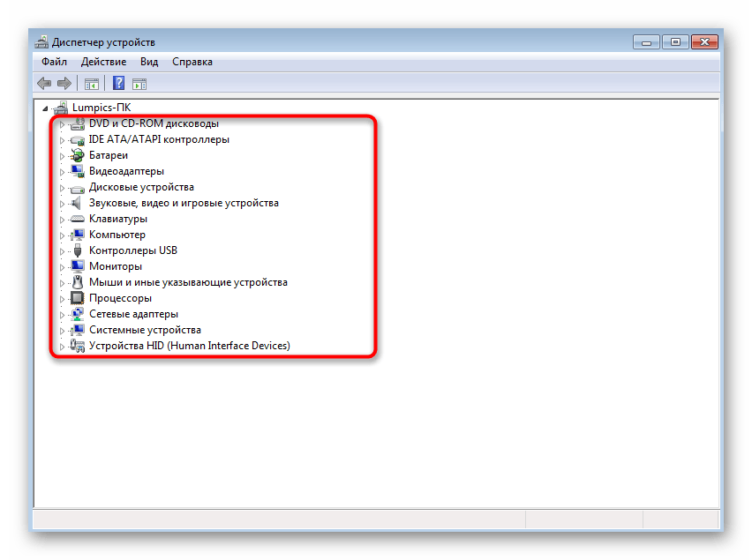
Task: Select the Lumpics-ПК label
Action: (102, 108)
